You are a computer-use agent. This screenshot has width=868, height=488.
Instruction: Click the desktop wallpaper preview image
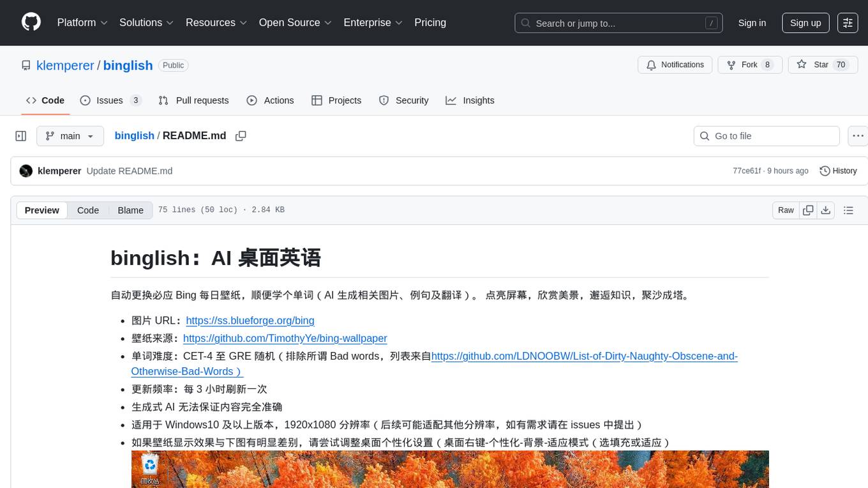[450, 469]
